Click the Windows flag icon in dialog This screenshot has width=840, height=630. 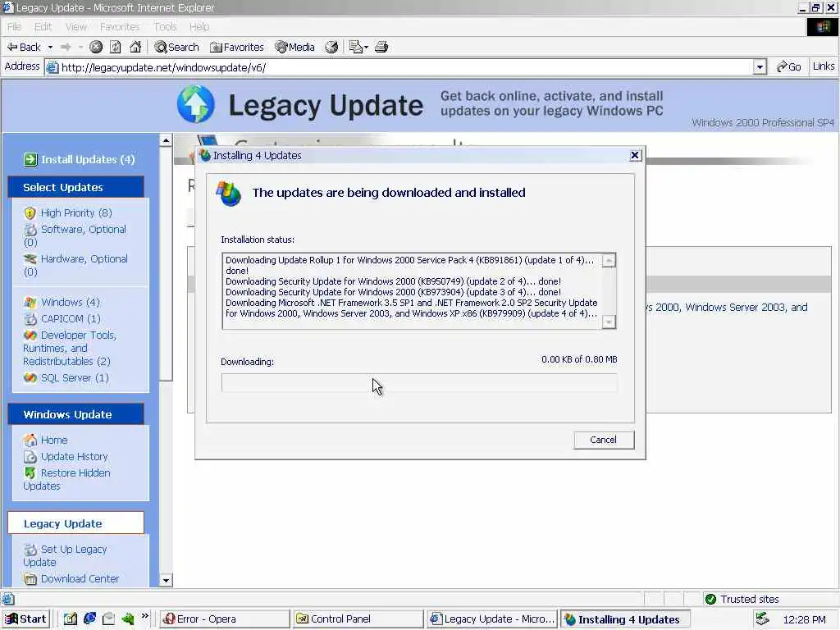click(229, 194)
